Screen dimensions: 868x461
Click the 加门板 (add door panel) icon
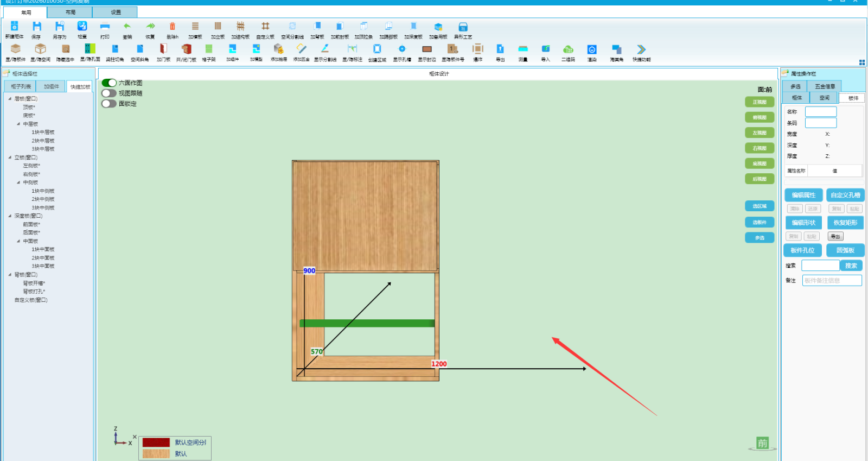pos(163,49)
